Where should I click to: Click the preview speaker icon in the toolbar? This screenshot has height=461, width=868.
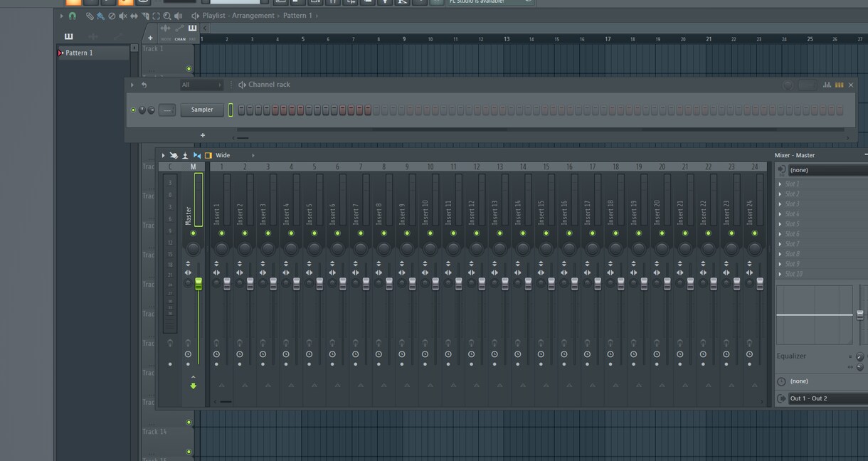pyautogui.click(x=178, y=16)
